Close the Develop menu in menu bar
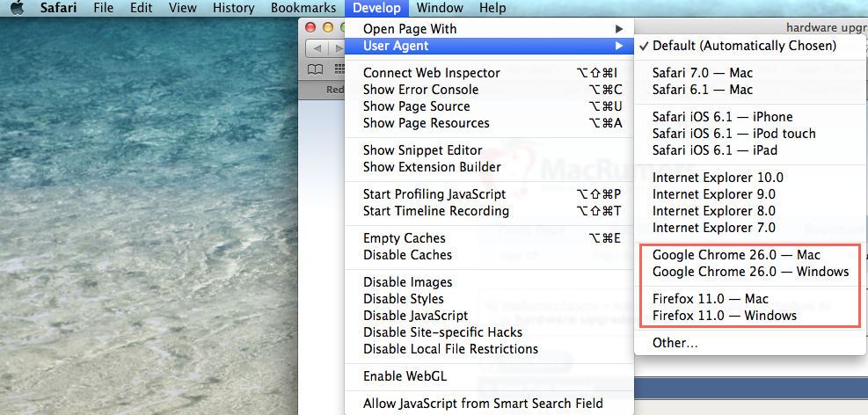This screenshot has height=415, width=868. [376, 8]
